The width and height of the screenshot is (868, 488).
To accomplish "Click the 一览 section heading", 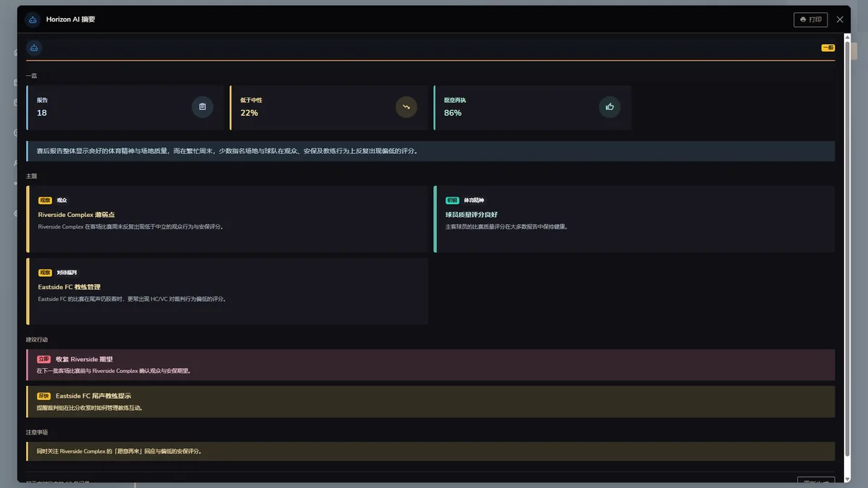I will 31,75.
